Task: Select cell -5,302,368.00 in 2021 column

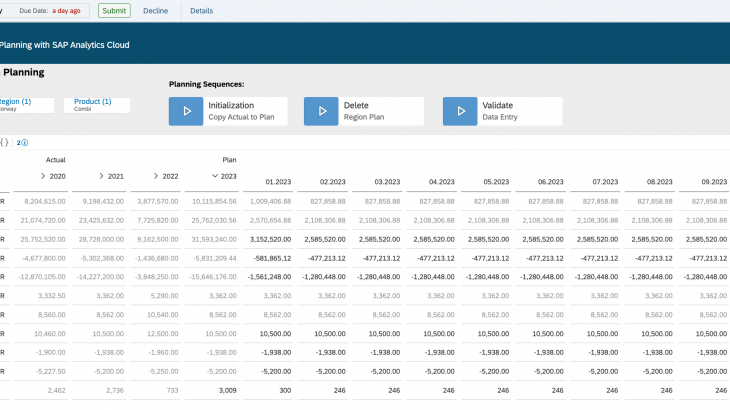Action: [x=101, y=258]
